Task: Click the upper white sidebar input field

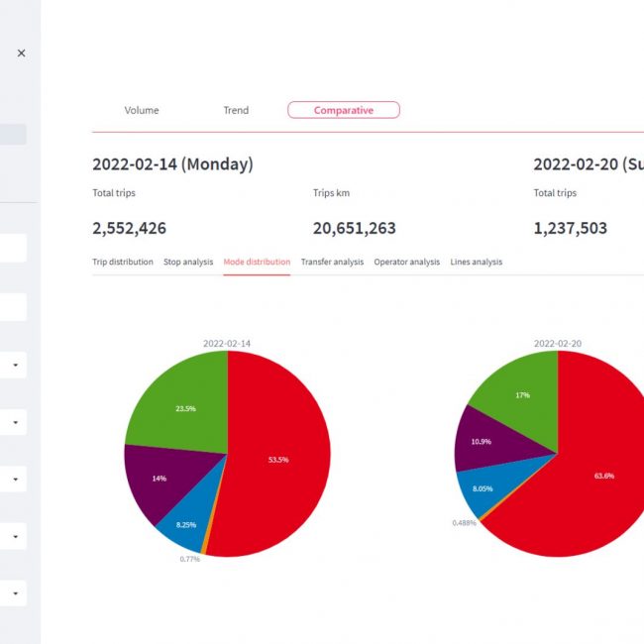Action: tap(13, 249)
